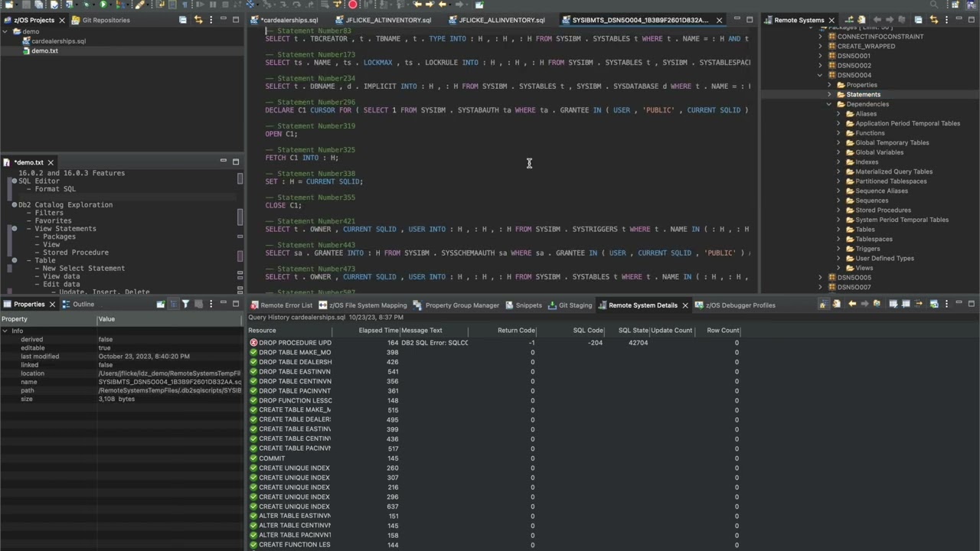Select demo.txt in the project tree
980x551 pixels.
44,51
